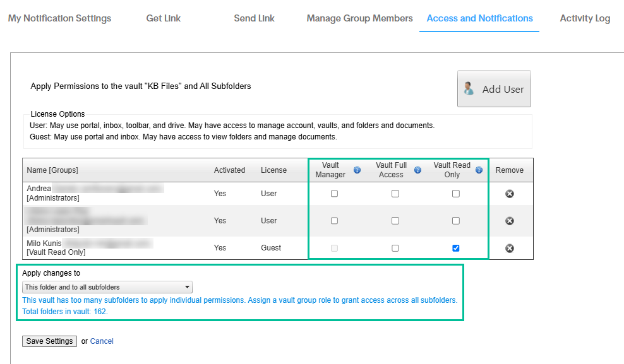Click Guest license cell for Milo Kunis
The image size is (624, 364).
[x=271, y=247]
